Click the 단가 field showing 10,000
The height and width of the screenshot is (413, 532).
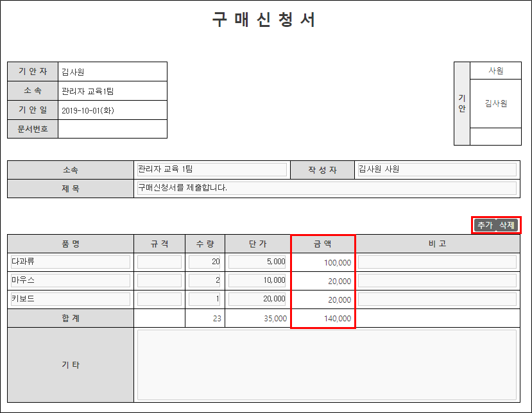pos(257,280)
